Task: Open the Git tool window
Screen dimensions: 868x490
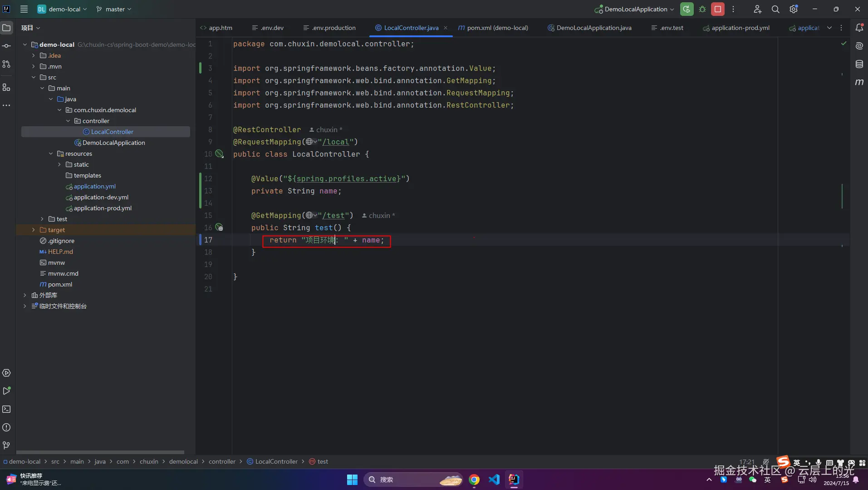Action: 6,445
